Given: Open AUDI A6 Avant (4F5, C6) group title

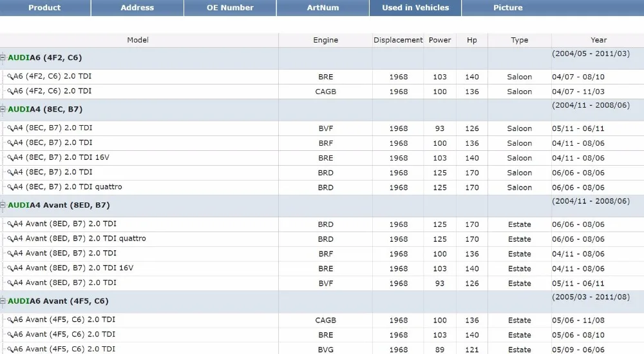Looking at the screenshot, I should click(58, 301).
